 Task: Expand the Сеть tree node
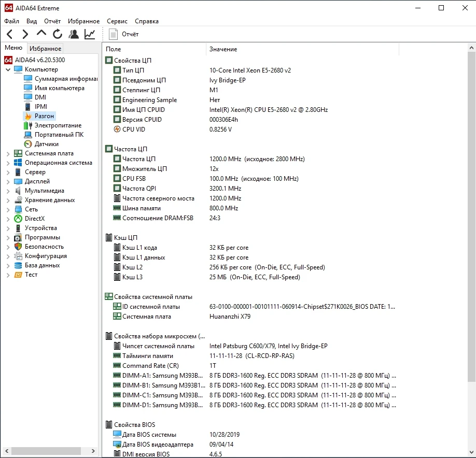tap(8, 210)
